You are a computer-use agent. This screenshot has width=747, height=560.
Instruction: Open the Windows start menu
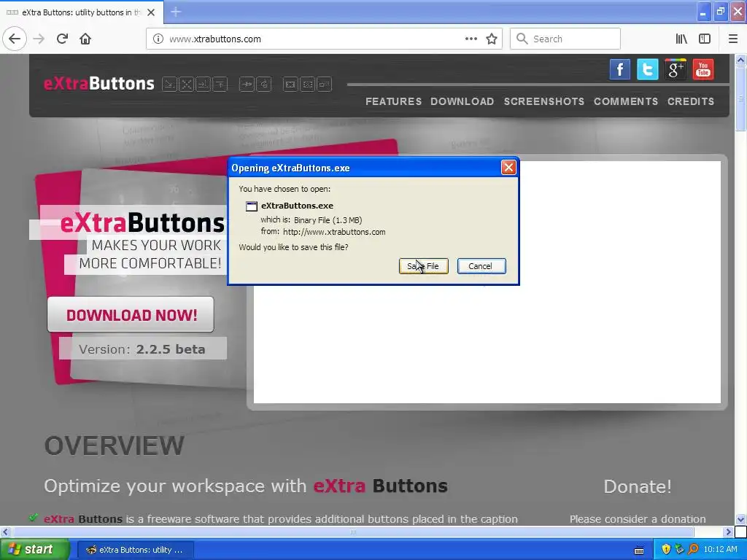click(35, 549)
